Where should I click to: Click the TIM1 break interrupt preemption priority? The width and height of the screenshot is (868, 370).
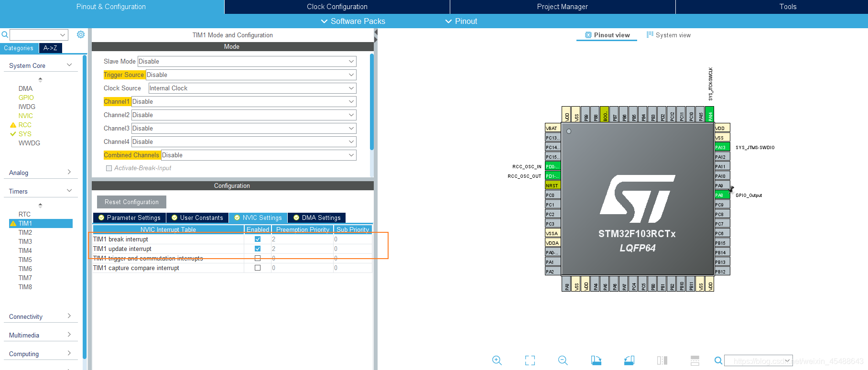click(x=302, y=239)
